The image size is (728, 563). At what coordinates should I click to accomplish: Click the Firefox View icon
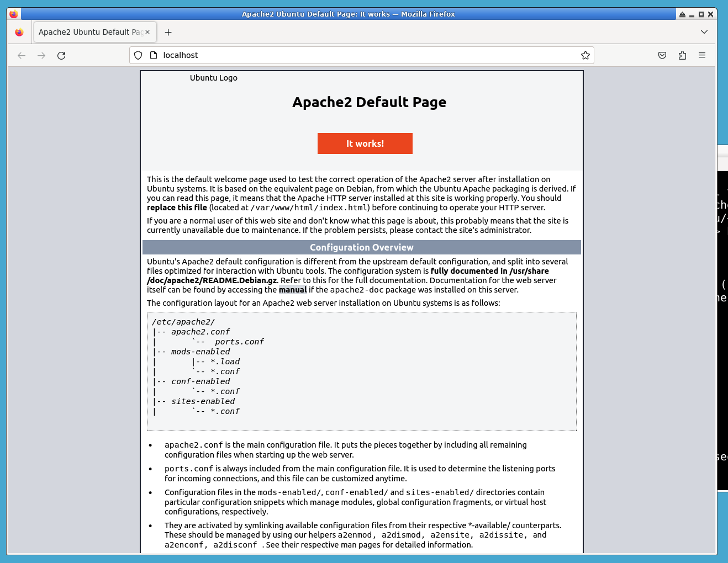19,32
